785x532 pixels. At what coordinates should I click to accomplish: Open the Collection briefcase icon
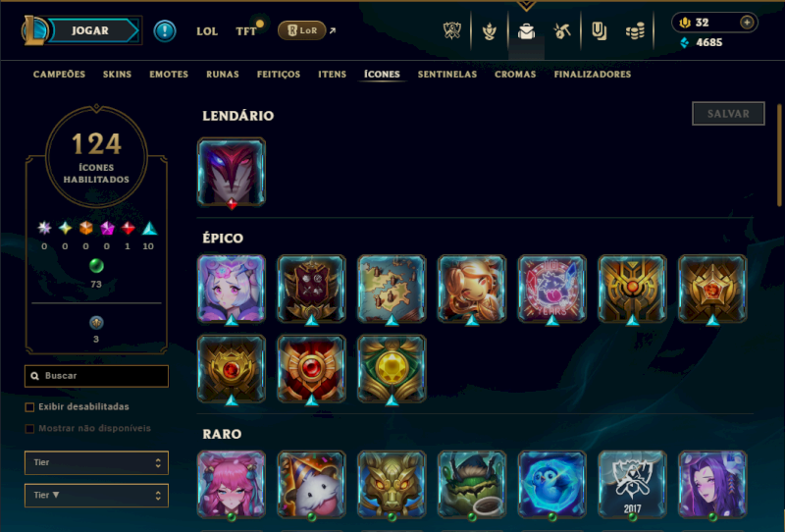(526, 31)
